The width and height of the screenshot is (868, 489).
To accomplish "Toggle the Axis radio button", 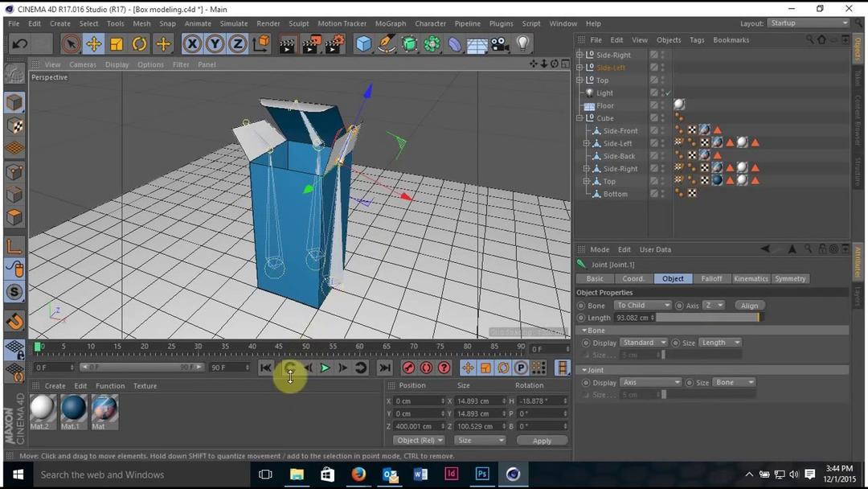I will point(679,306).
